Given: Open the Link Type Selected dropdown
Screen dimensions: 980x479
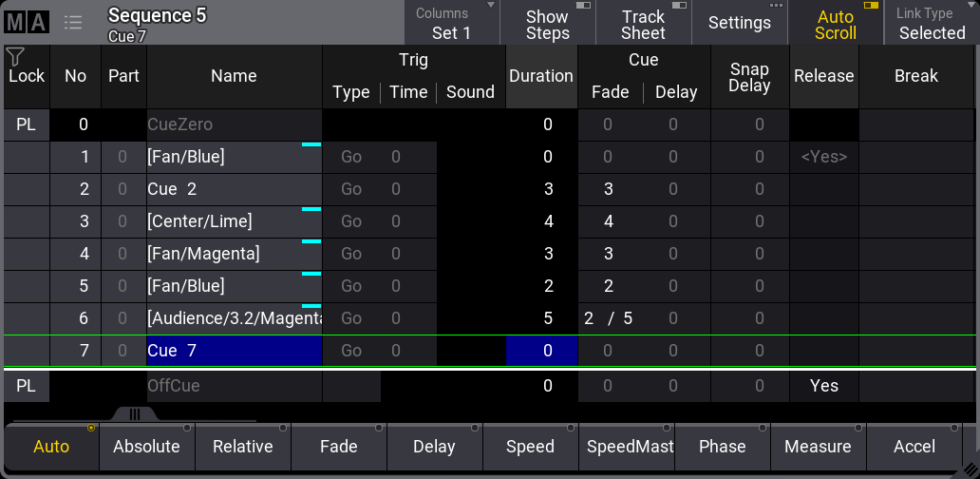Looking at the screenshot, I should (x=931, y=23).
